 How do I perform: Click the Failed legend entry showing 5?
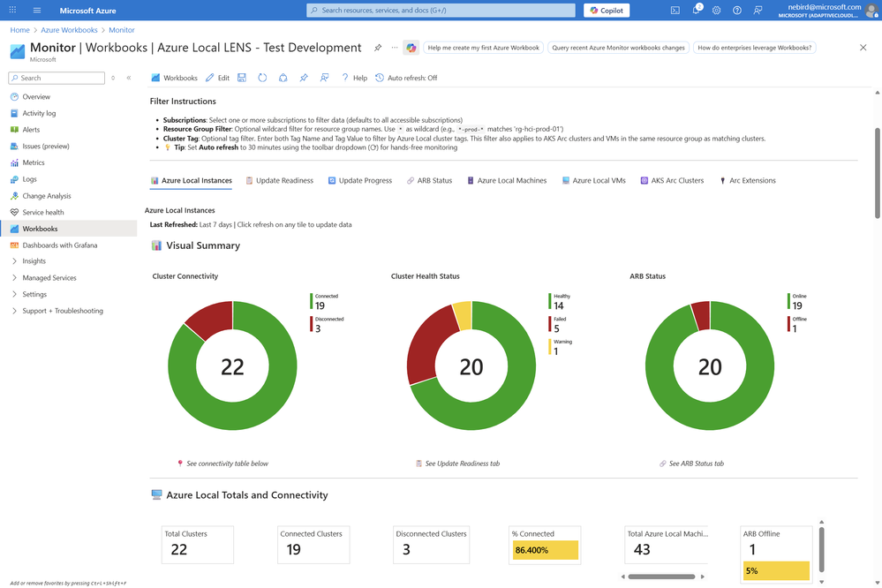tap(557, 324)
